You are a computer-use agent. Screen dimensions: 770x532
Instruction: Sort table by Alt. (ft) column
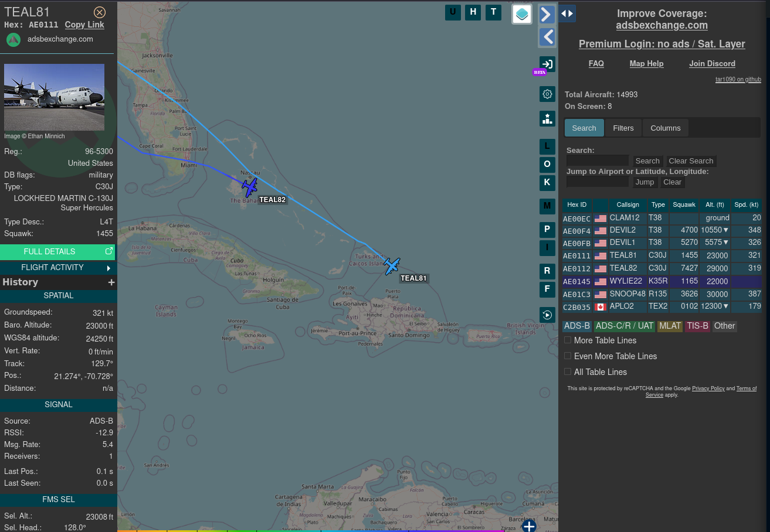click(714, 205)
